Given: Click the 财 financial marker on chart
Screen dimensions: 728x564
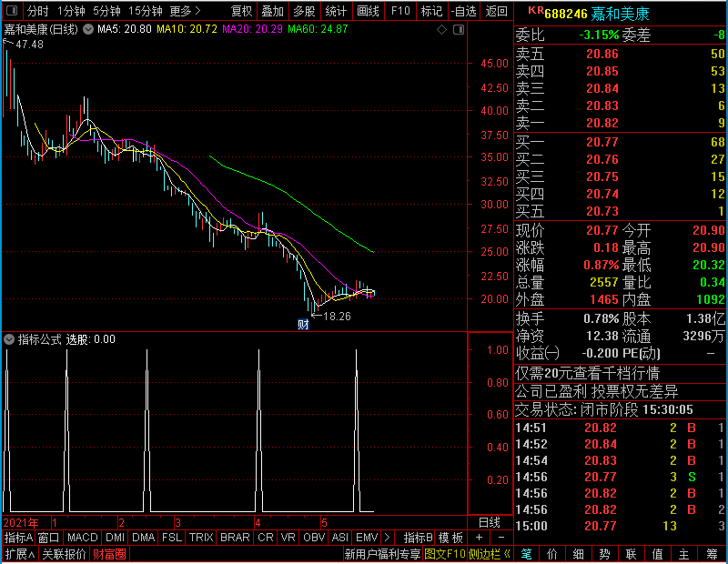Looking at the screenshot, I should coord(303,325).
